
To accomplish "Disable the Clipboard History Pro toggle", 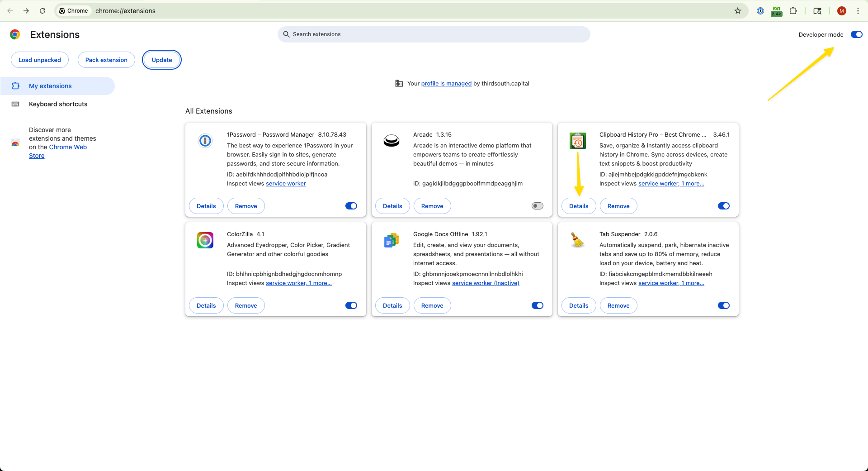I will (724, 206).
